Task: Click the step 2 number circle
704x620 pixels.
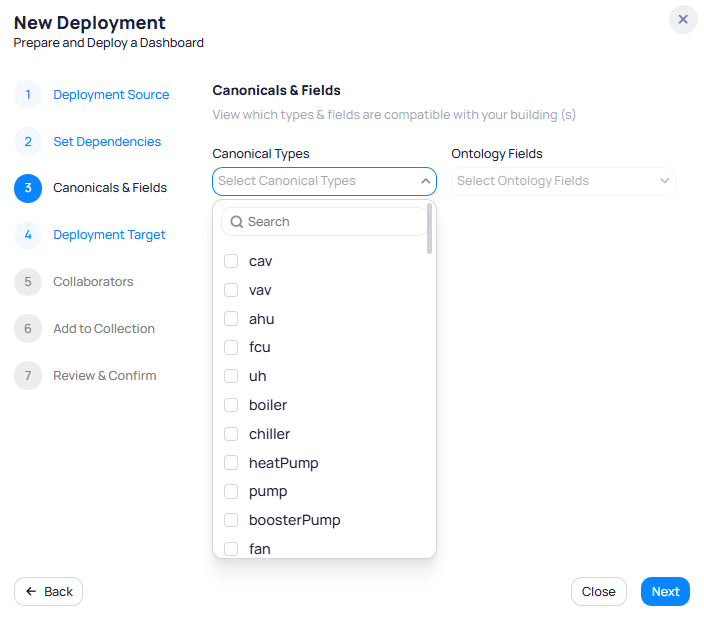Action: coord(28,142)
